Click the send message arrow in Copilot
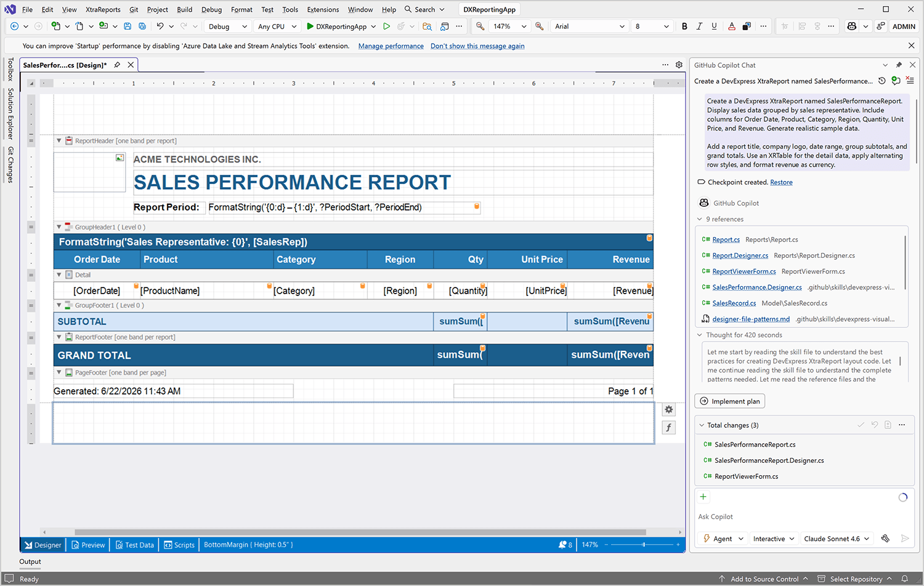This screenshot has width=924, height=586. click(905, 539)
